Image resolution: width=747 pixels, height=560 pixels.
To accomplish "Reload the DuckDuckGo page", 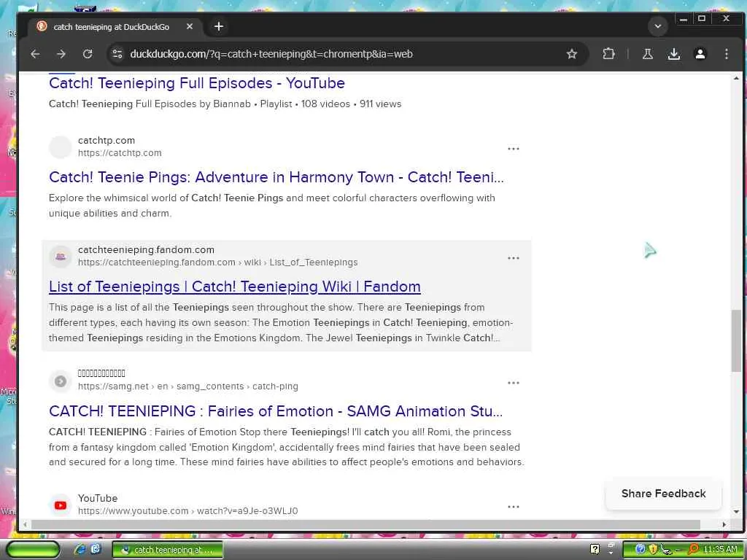I will click(x=88, y=54).
